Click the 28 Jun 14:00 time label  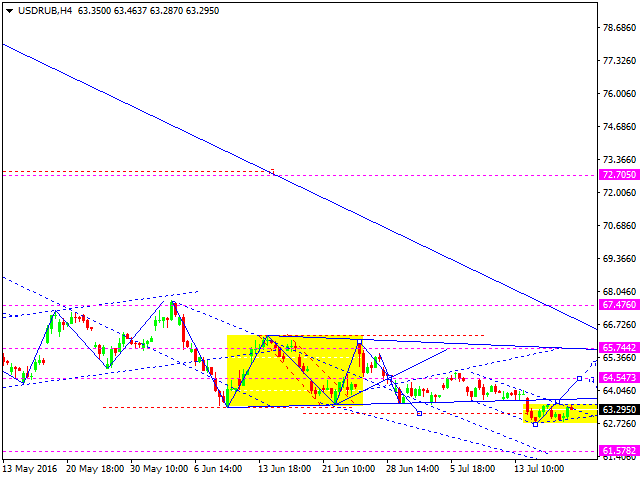point(412,469)
